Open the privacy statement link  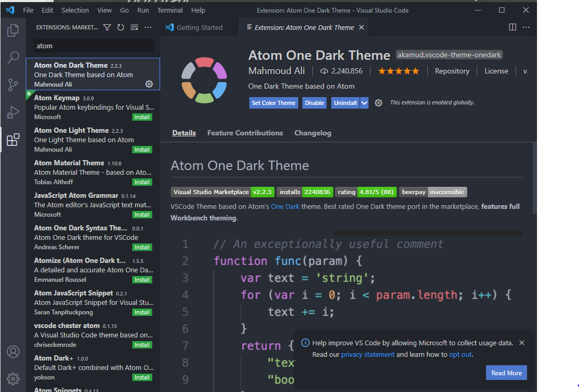[x=368, y=354]
